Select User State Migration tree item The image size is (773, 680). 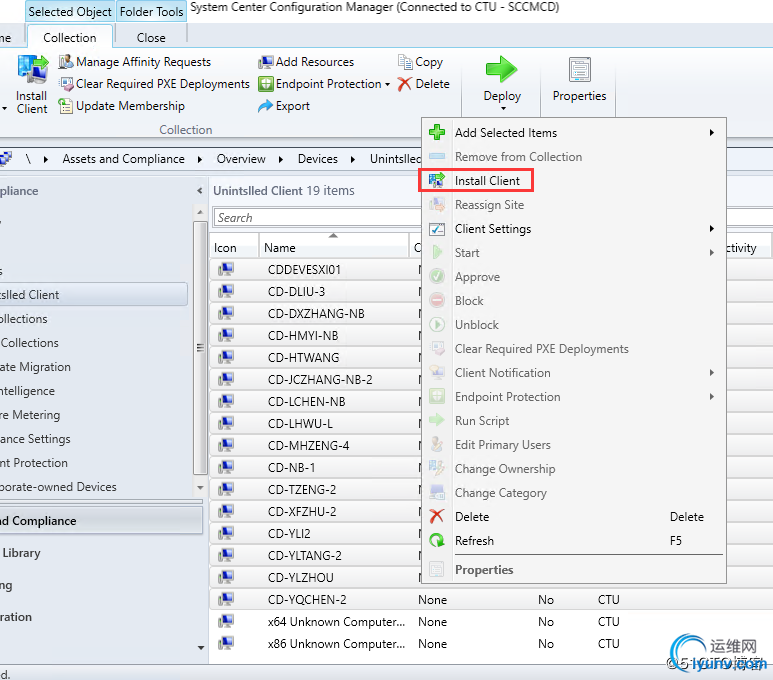click(35, 367)
